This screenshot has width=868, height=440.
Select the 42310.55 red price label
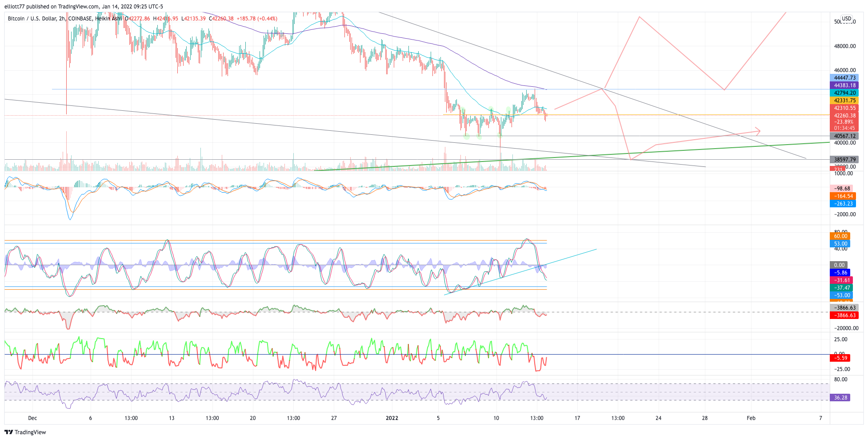[x=844, y=108]
